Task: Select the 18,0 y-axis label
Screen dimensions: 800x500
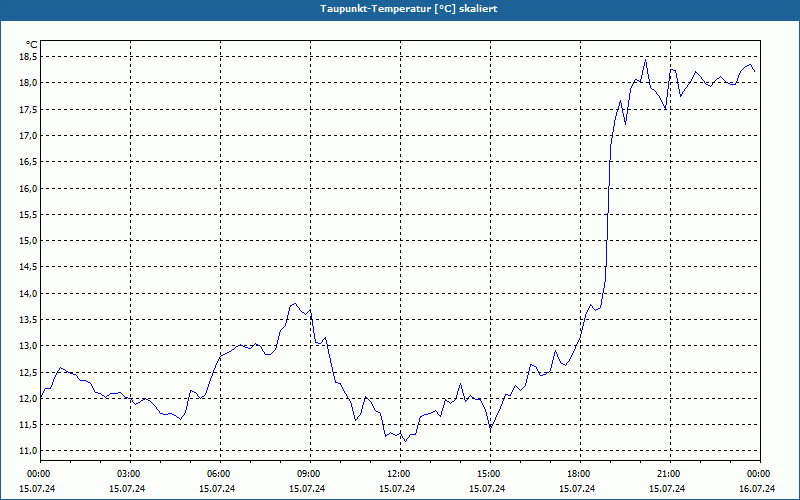Action: pyautogui.click(x=29, y=83)
